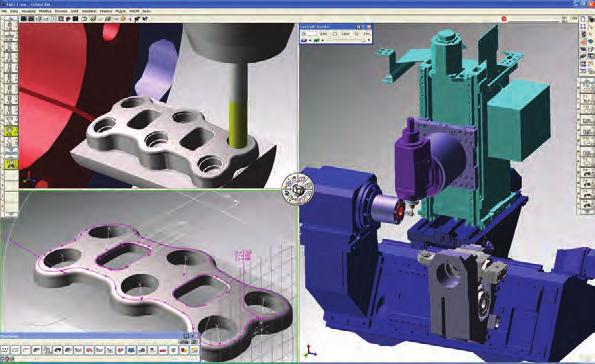Select the highlighted green icon in left toolbar
This screenshot has width=595, height=364.
[11, 132]
